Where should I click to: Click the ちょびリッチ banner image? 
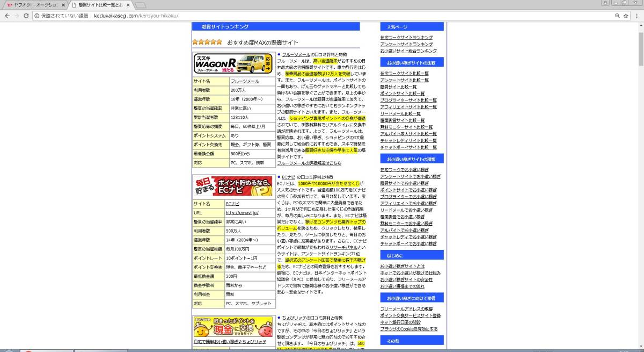coord(233,326)
